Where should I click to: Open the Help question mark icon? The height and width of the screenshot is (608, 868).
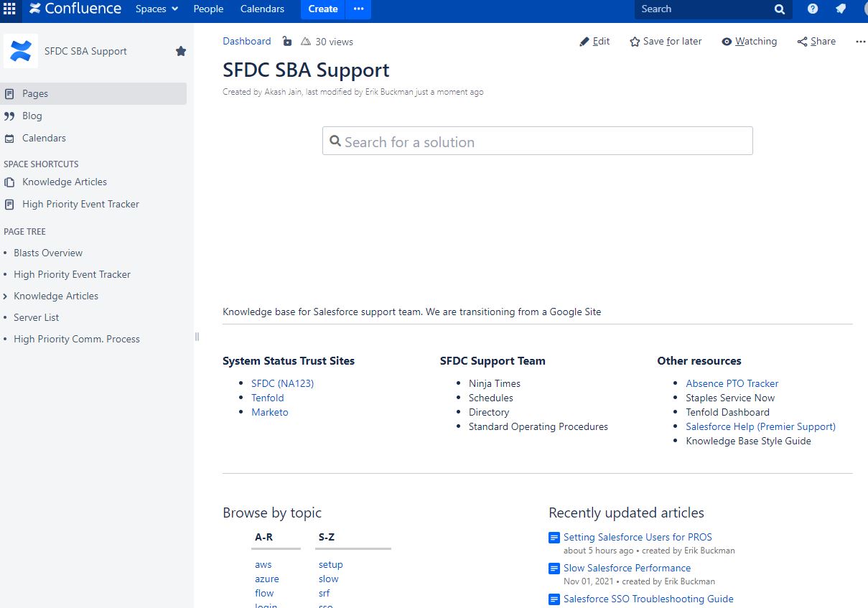[x=813, y=9]
